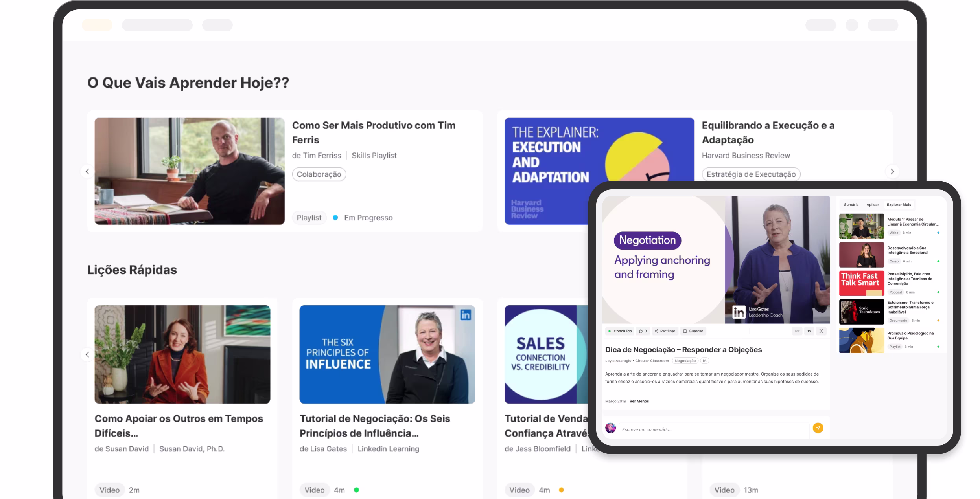Click Harvard Business Review source text
This screenshot has height=499, width=980.
click(746, 156)
